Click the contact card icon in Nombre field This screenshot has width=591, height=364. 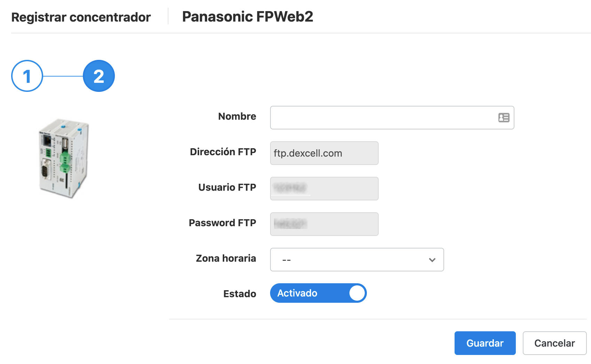pos(504,118)
